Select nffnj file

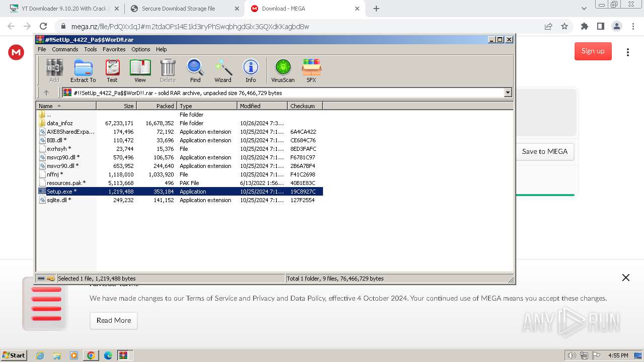[180, 174]
